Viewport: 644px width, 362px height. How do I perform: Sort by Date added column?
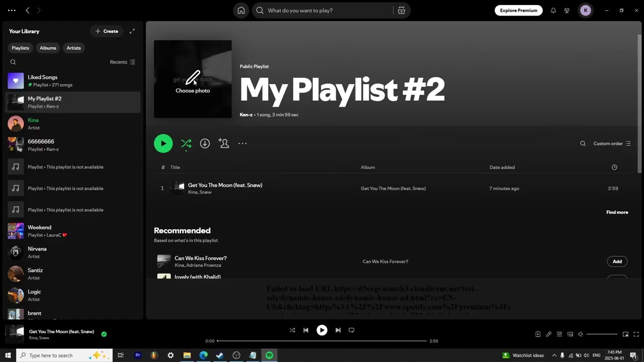[502, 167]
